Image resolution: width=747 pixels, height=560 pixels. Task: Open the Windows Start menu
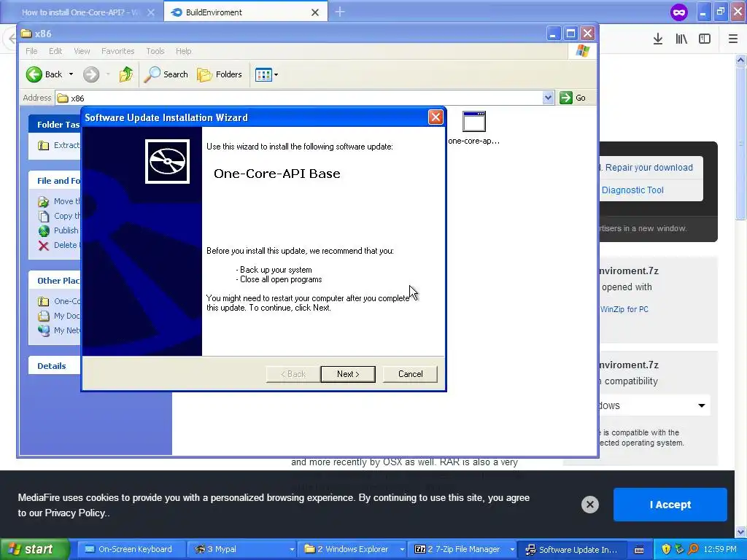click(35, 550)
